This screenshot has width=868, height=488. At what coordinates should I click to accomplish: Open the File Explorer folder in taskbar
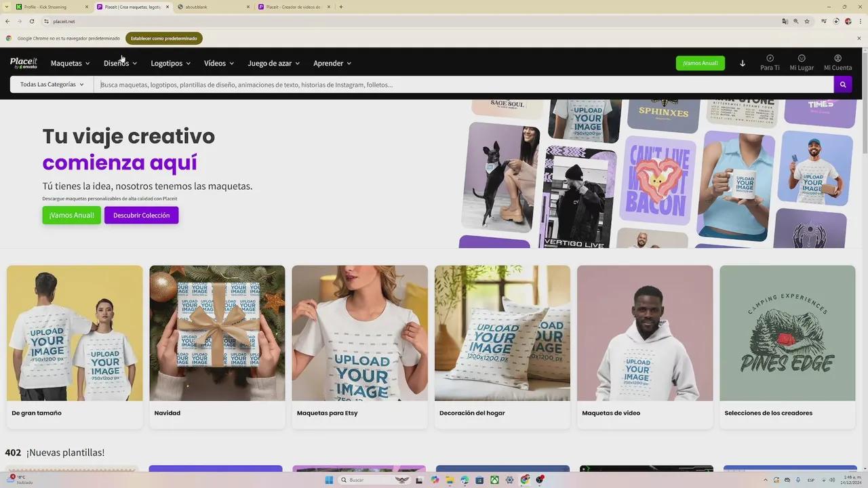tap(450, 480)
